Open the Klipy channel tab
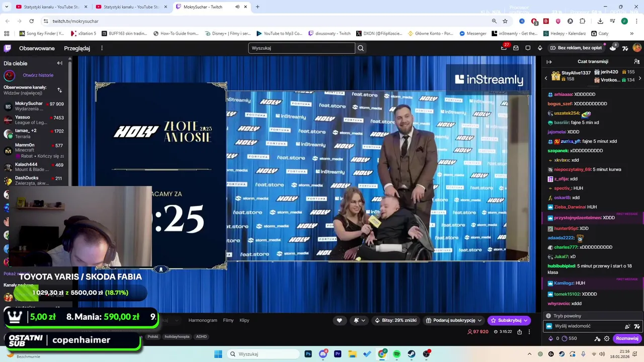Screen dimensions: 644x362 [245, 320]
